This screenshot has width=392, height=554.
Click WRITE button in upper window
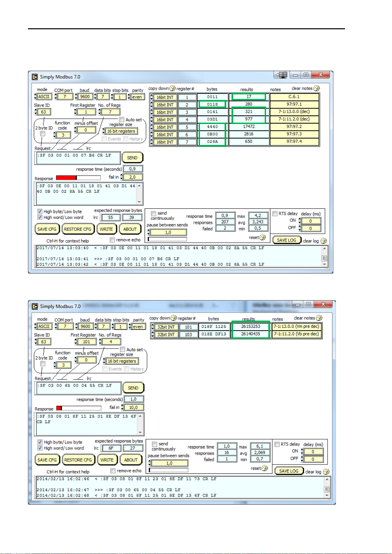(106, 229)
